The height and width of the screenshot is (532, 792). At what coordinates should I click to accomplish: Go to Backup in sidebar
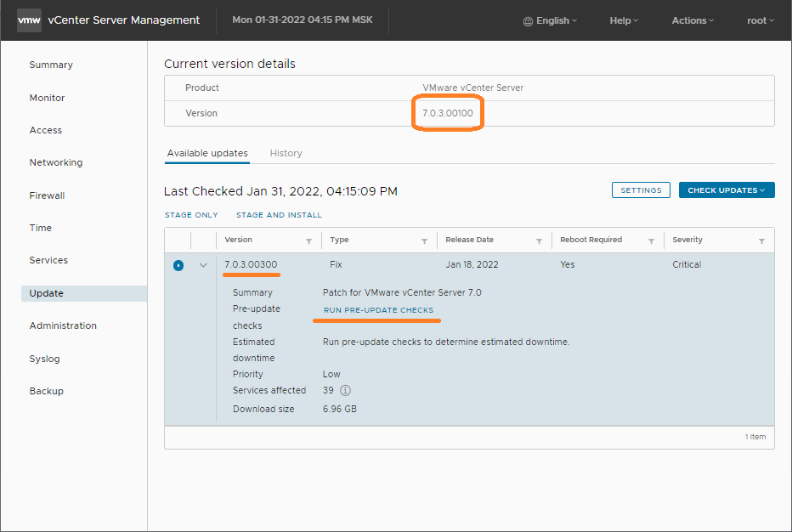pyautogui.click(x=47, y=391)
